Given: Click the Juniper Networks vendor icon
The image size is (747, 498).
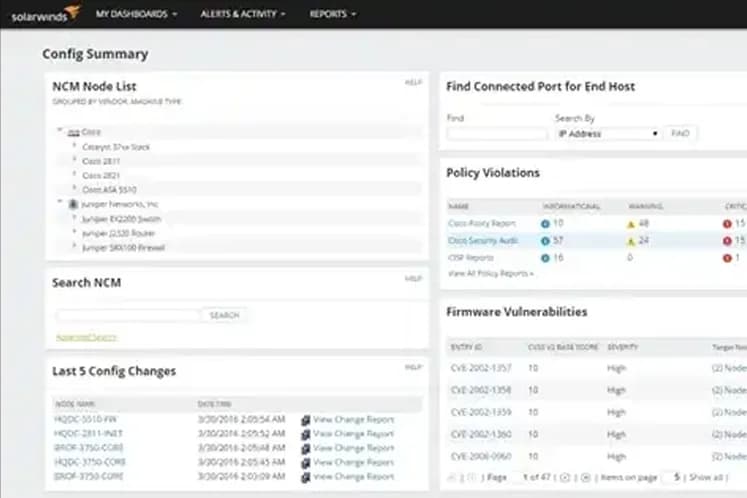Looking at the screenshot, I should (x=73, y=204).
